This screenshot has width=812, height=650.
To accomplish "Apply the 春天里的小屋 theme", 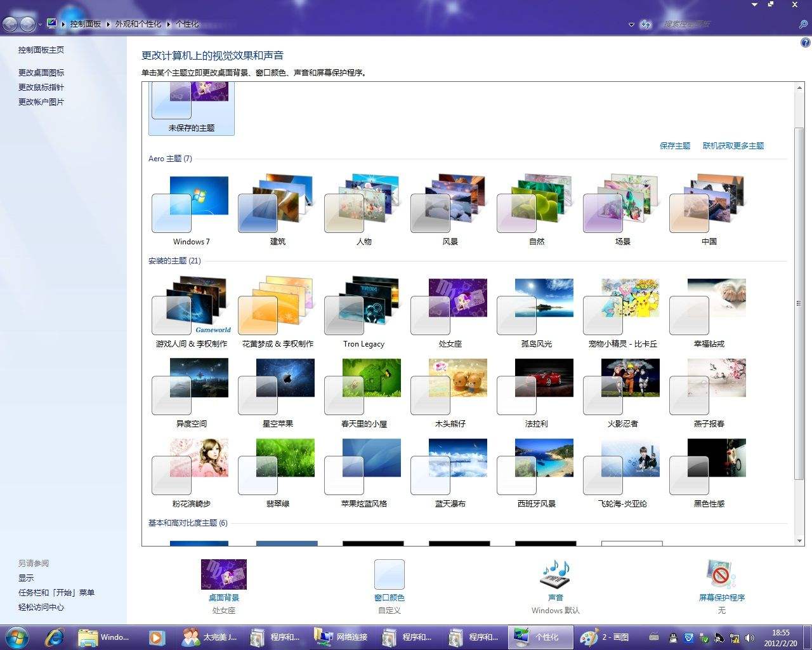I will tap(363, 392).
